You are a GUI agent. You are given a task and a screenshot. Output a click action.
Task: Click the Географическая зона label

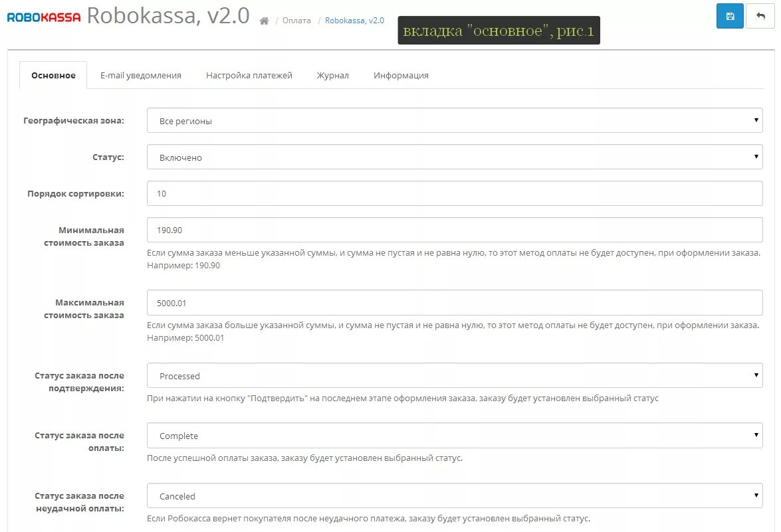74,120
